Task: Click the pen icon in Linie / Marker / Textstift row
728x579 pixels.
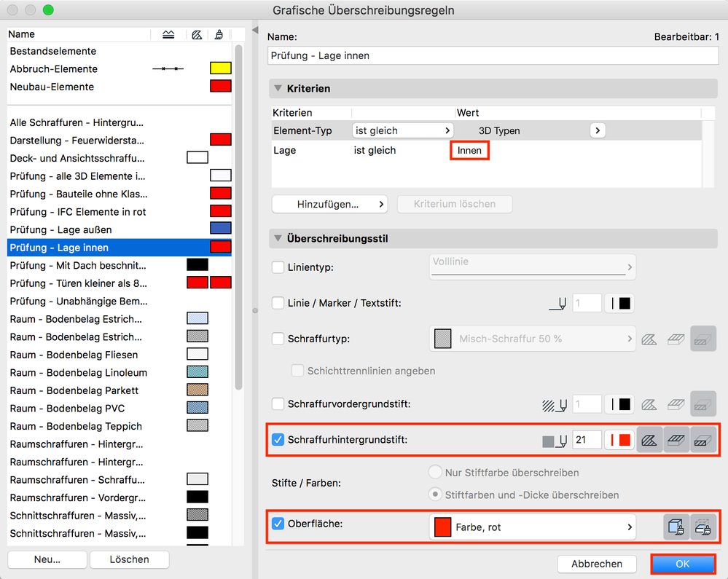Action: click(x=557, y=304)
